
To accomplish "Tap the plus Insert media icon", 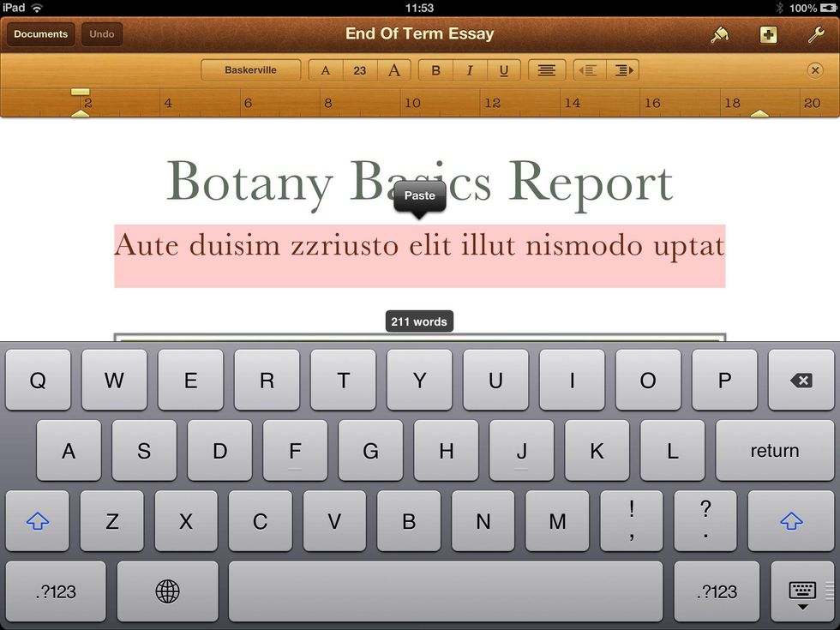I will click(768, 35).
